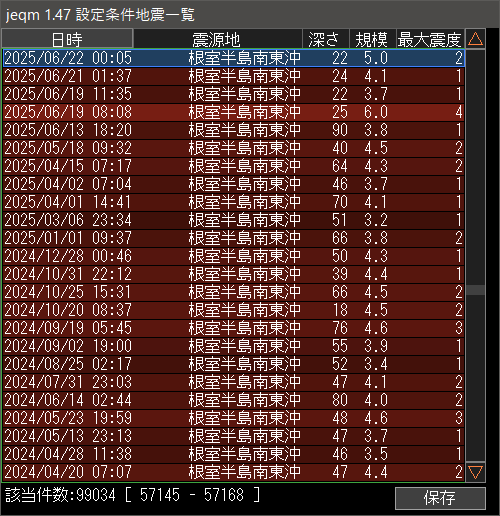Click the 最大震度 column header
Screen dimensions: 500x516
(430, 39)
